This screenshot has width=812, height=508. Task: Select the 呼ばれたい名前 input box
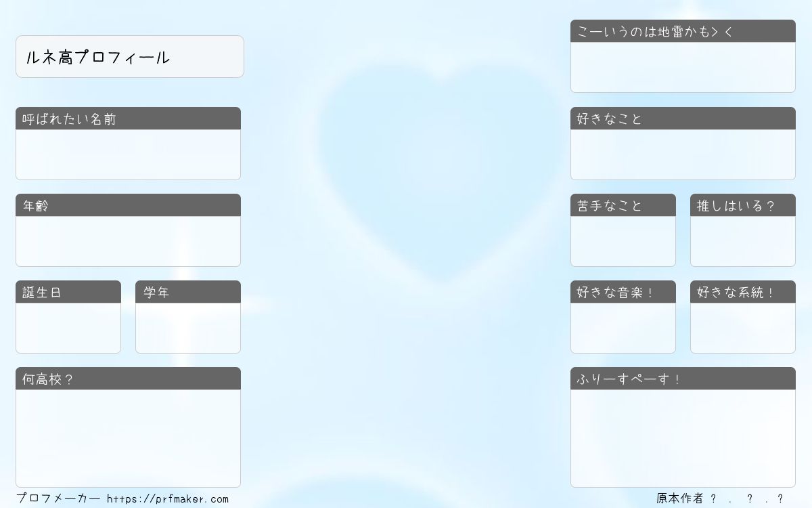click(x=128, y=154)
